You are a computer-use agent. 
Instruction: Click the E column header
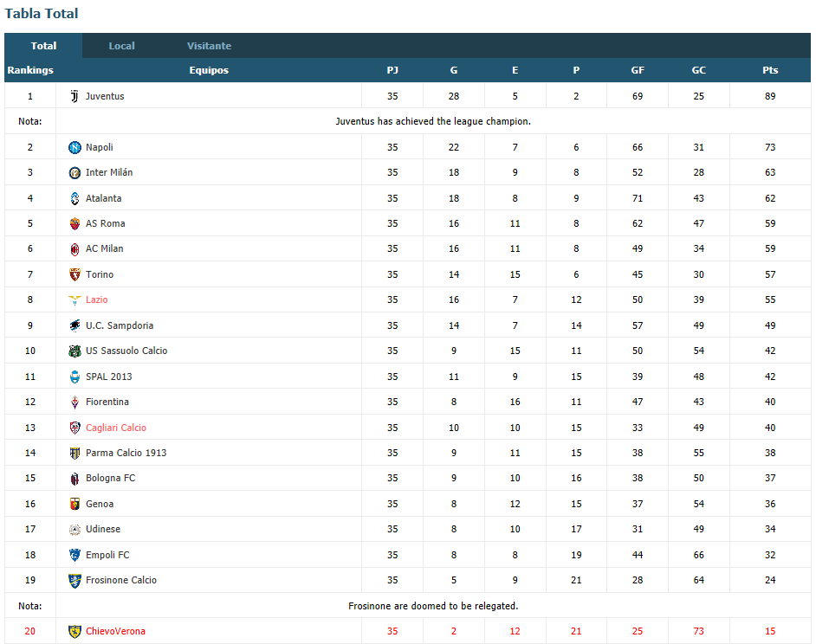[x=515, y=70]
